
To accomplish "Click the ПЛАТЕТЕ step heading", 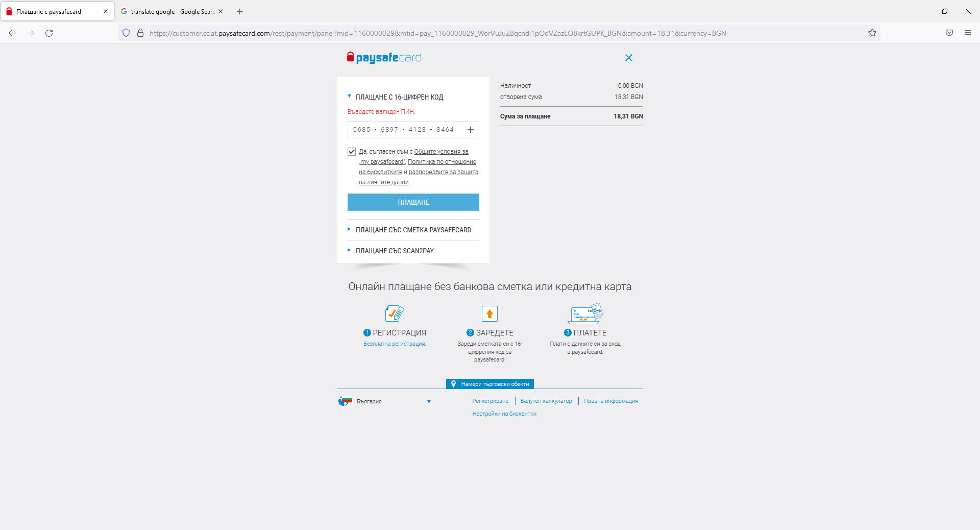I will click(x=590, y=333).
